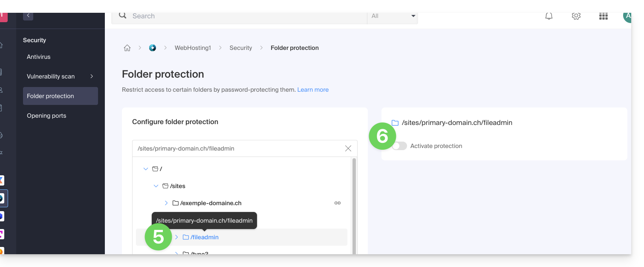Collapse sidebar with back arrow button
The width and height of the screenshot is (644, 267).
tap(28, 15)
